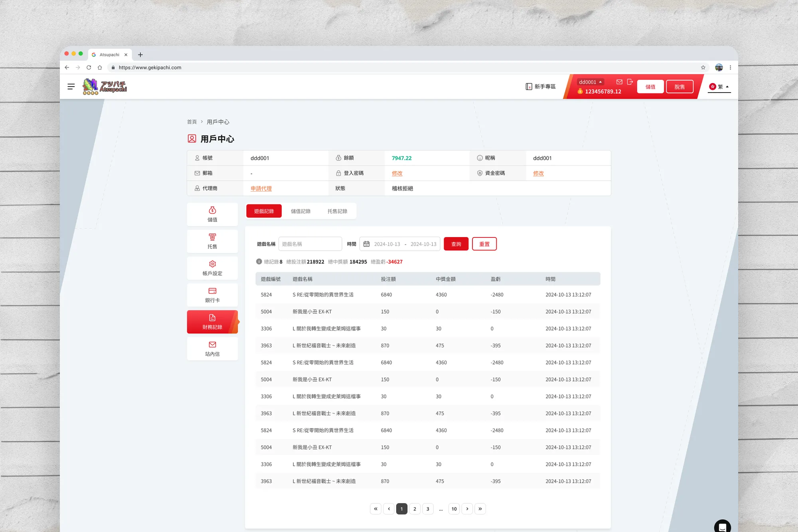Open 站內信 in the sidebar
This screenshot has width=798, height=532.
(x=212, y=349)
